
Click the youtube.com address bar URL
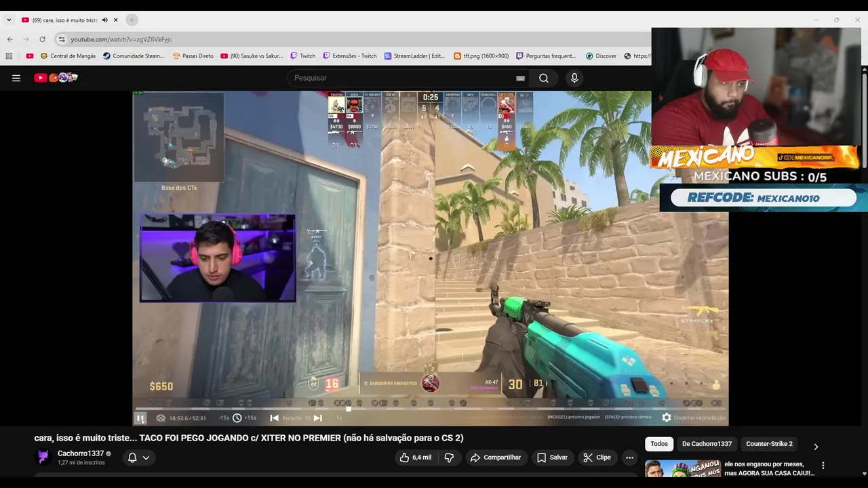point(121,39)
